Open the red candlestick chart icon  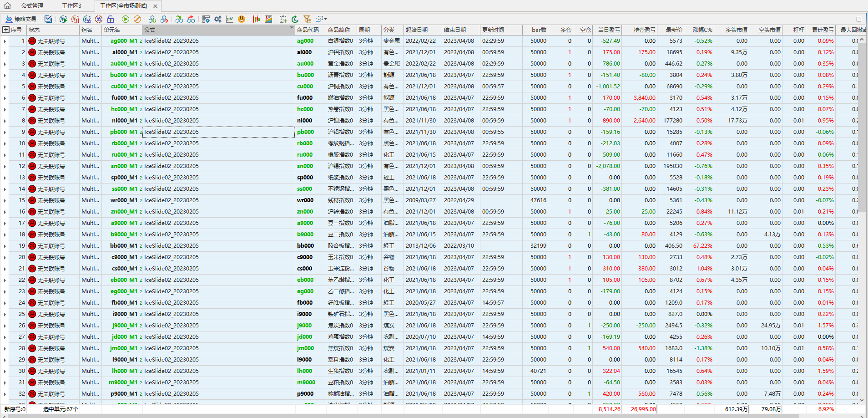(x=256, y=19)
